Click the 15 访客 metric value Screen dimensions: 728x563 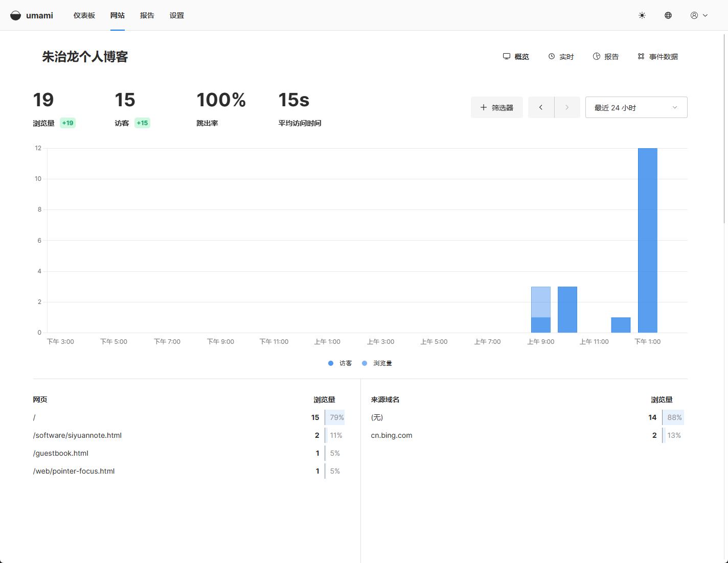pyautogui.click(x=125, y=100)
